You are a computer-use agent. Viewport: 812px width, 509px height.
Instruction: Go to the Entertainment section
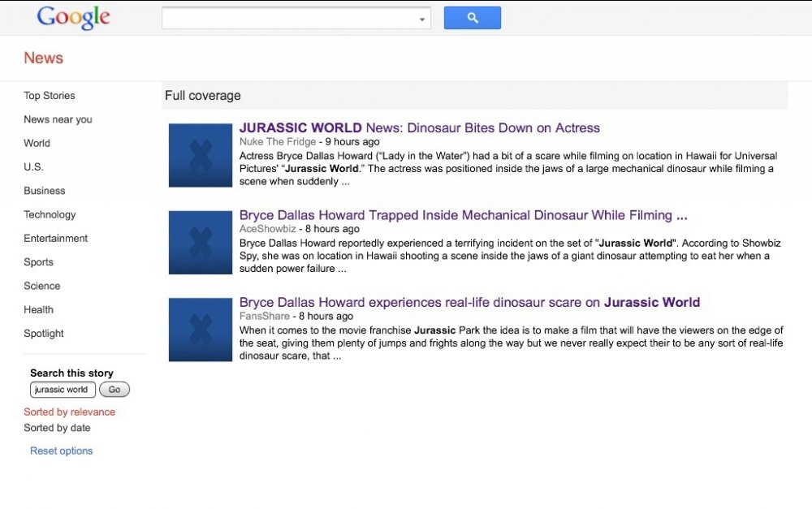(55, 239)
